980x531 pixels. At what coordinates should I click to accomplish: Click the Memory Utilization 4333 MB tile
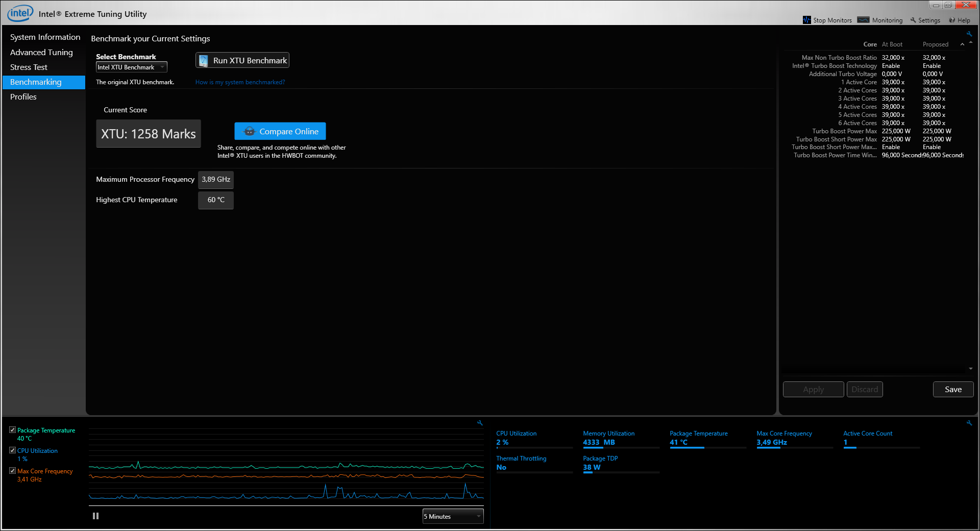point(621,439)
